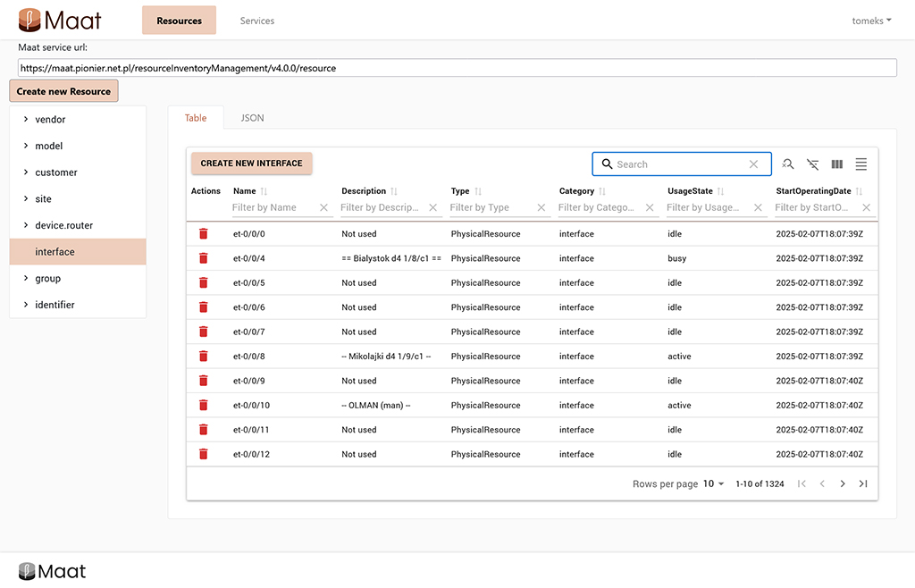Open the Services navigation tab
915x588 pixels.
click(257, 21)
